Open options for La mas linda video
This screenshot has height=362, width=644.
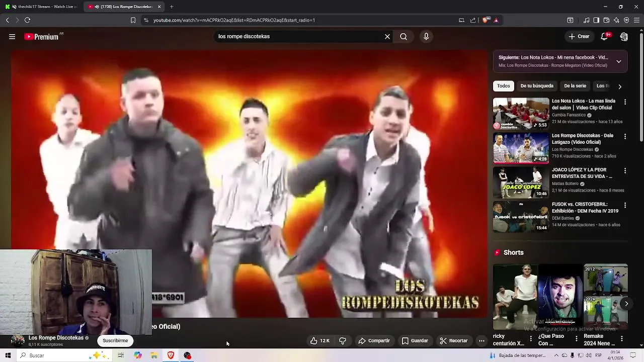(x=625, y=102)
